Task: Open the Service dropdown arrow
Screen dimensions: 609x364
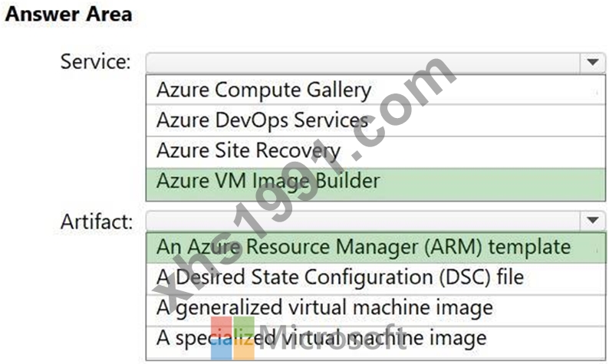Action: coord(593,63)
